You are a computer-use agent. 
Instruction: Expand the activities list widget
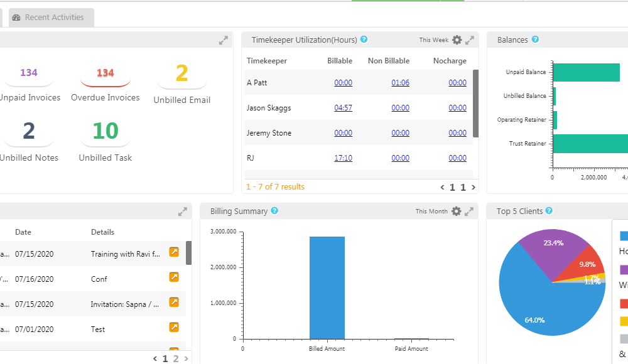click(x=183, y=211)
